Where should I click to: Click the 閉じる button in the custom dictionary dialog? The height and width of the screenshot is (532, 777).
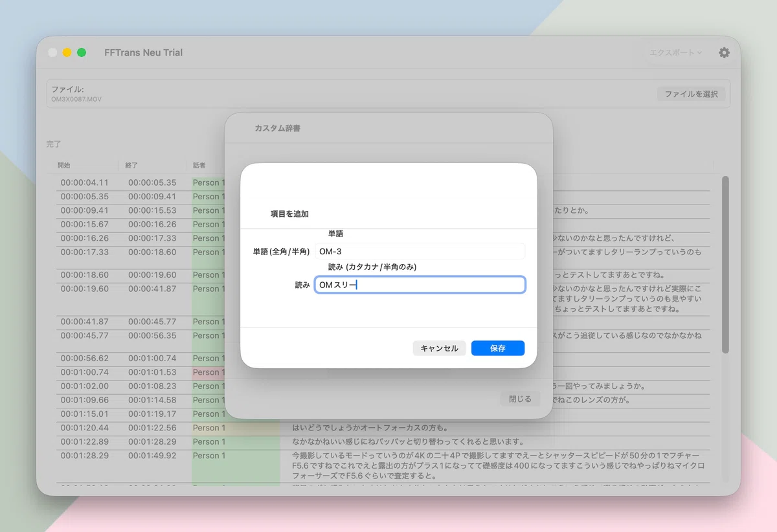tap(520, 399)
